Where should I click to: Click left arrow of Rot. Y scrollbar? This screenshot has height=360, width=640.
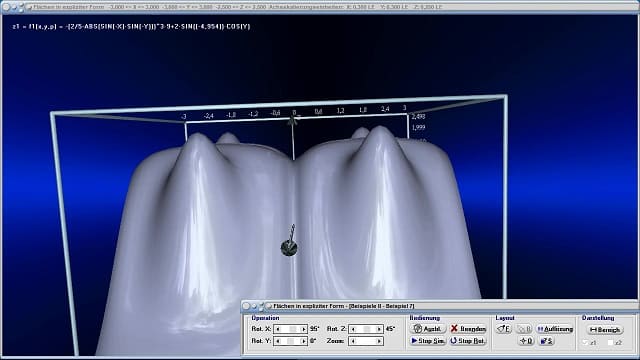point(278,341)
